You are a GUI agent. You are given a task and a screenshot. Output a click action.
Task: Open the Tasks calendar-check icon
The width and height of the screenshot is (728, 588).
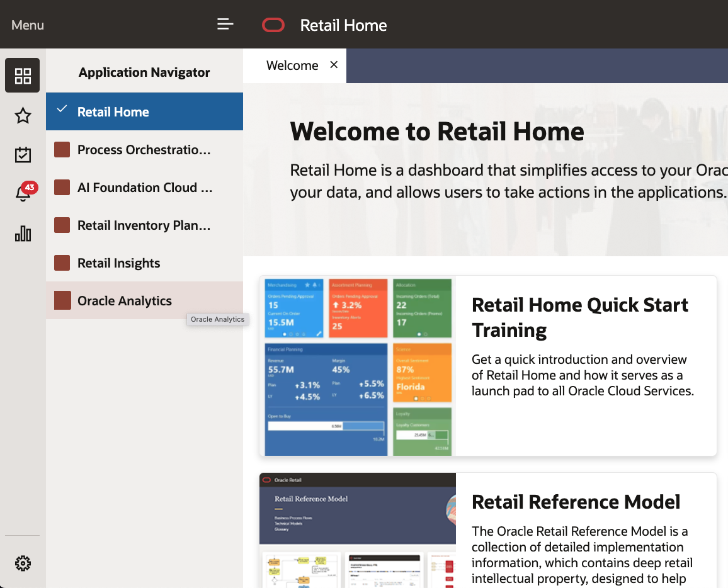point(23,154)
